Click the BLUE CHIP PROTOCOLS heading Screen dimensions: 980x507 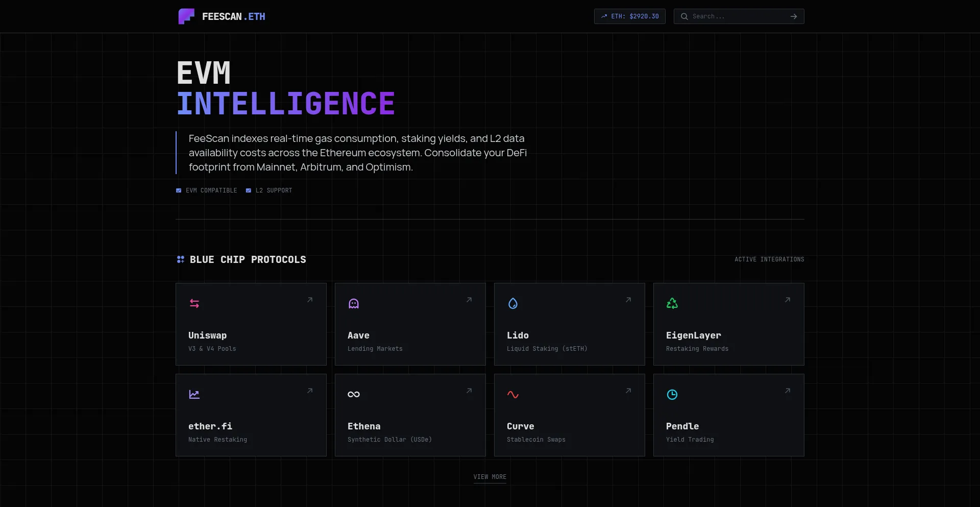click(x=247, y=259)
